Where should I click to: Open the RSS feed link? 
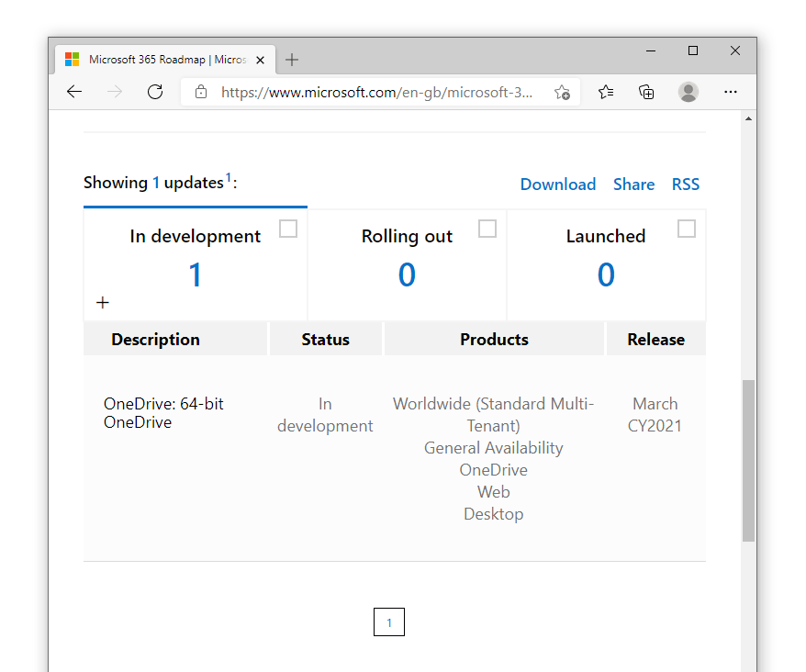[686, 185]
